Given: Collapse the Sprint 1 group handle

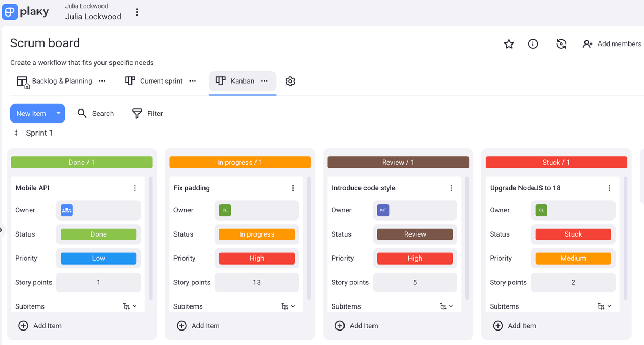Looking at the screenshot, I should (x=16, y=133).
